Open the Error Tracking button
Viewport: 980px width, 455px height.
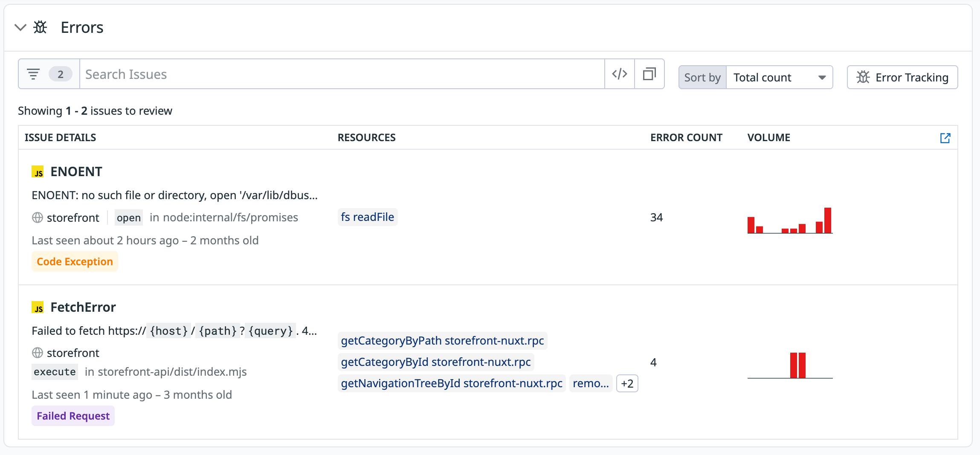coord(902,78)
